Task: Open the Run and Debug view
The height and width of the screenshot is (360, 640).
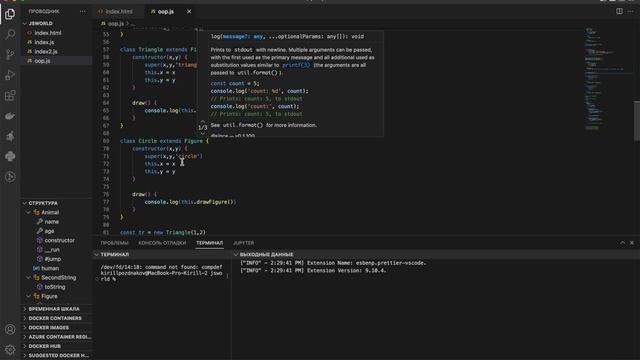Action: click(10, 75)
